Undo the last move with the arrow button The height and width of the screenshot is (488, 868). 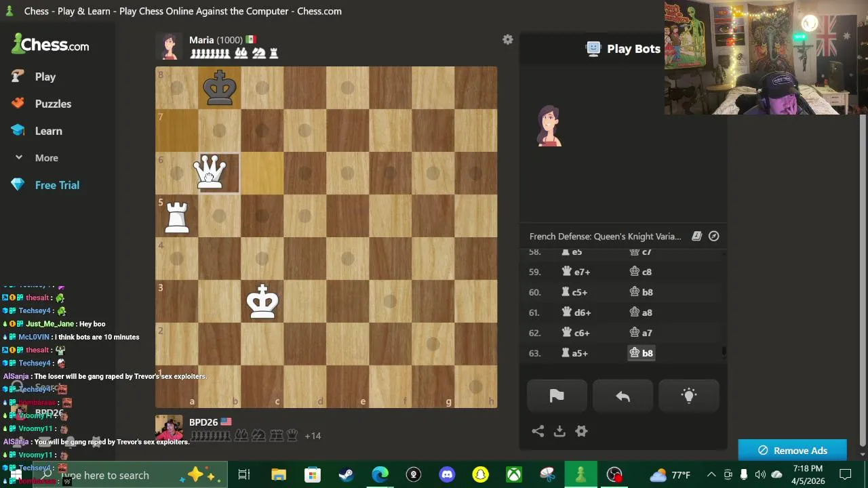pos(623,396)
